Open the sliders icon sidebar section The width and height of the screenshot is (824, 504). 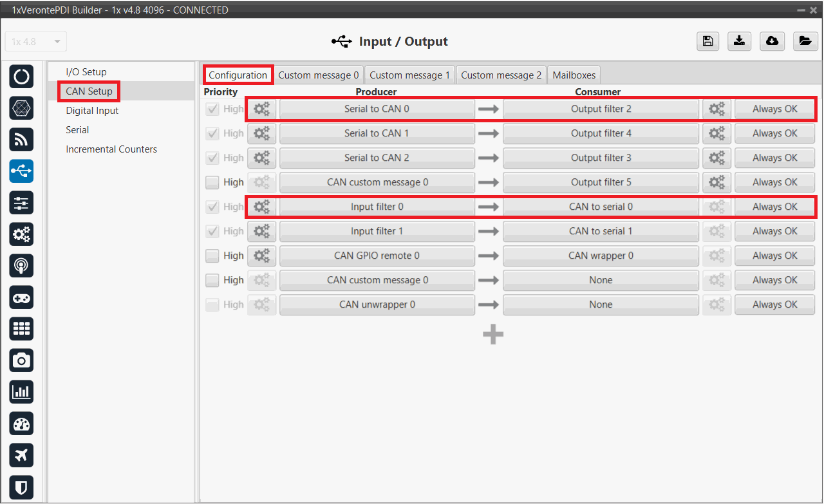tap(22, 203)
